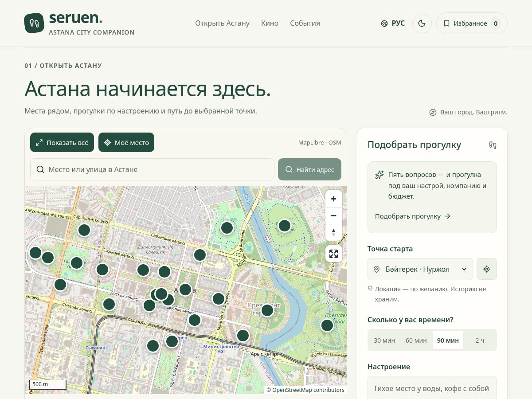Screen dimensions: 532x399
Task: Open Избранное favorites button
Action: (x=472, y=23)
